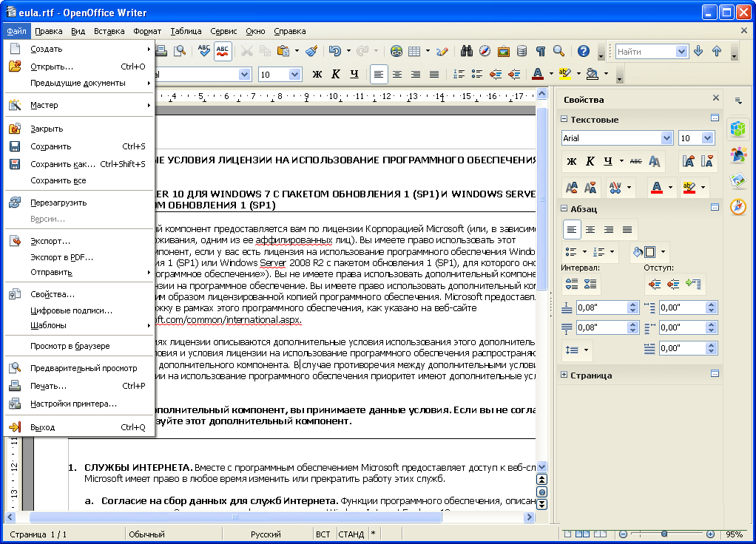This screenshot has width=756, height=544.
Task: Click highlighting color in formatting toolbar
Action: tap(564, 74)
